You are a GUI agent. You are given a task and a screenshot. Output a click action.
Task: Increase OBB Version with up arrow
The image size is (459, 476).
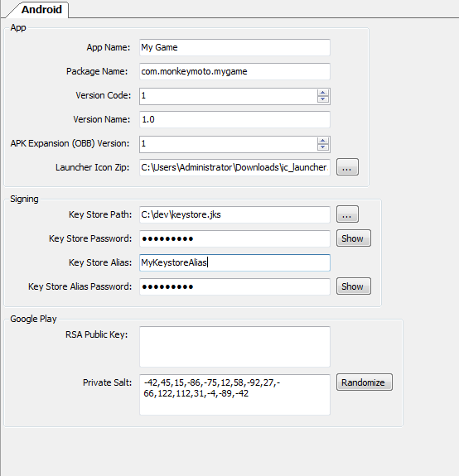click(x=323, y=141)
